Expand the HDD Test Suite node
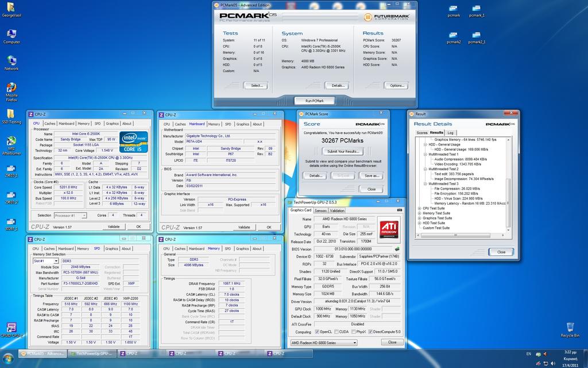Image resolution: width=588 pixels, height=368 pixels. pos(420,223)
